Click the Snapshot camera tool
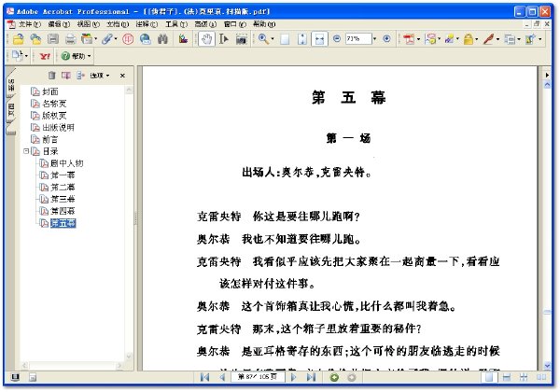The height and width of the screenshot is (392, 560). point(242,39)
